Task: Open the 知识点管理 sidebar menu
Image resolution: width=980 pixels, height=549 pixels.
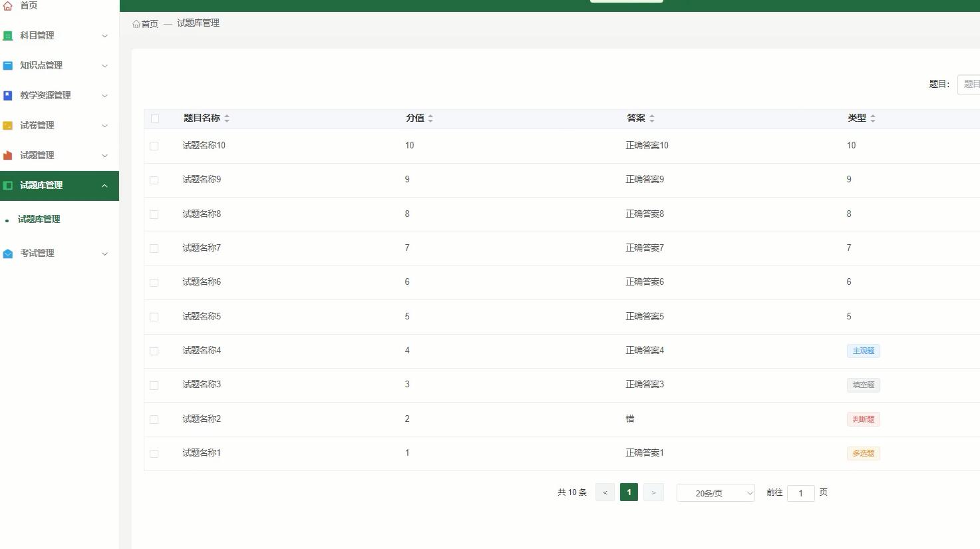Action: pyautogui.click(x=59, y=66)
